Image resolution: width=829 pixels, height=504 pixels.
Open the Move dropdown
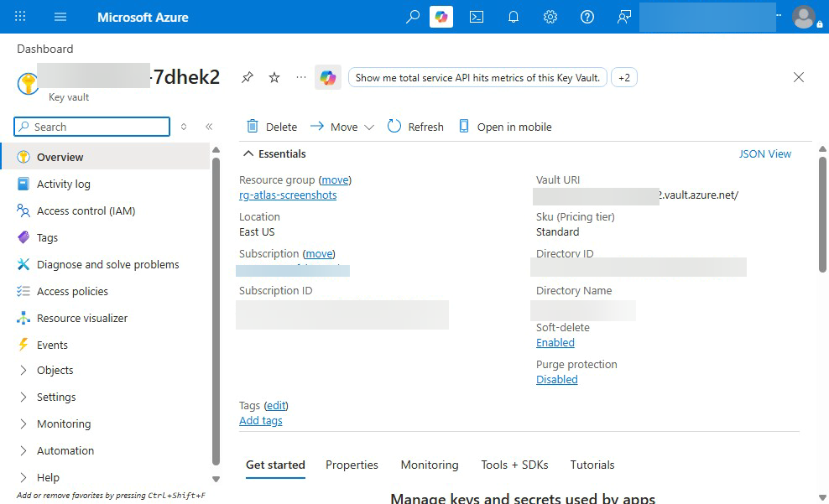click(342, 127)
